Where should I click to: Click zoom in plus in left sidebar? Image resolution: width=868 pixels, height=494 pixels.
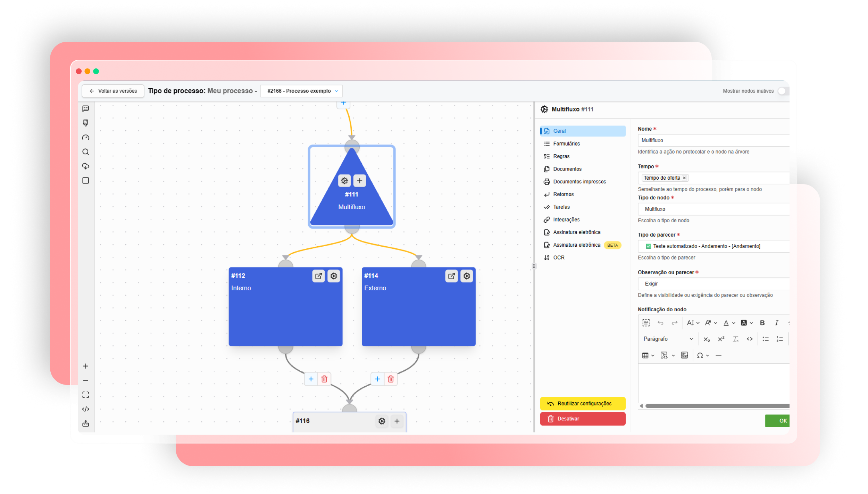(x=86, y=366)
